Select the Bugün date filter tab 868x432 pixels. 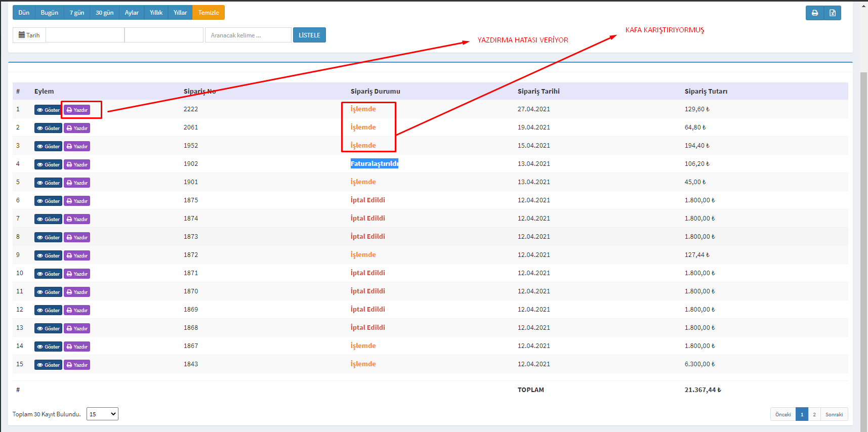[x=50, y=13]
